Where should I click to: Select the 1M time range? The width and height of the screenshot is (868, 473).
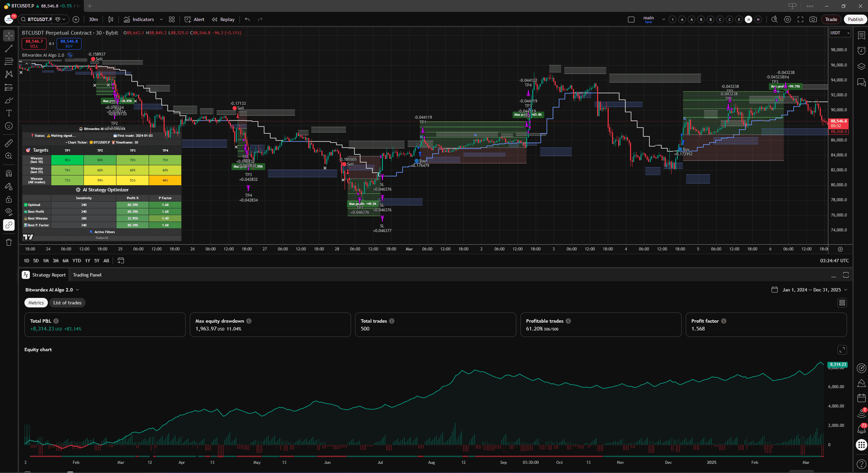tap(46, 261)
